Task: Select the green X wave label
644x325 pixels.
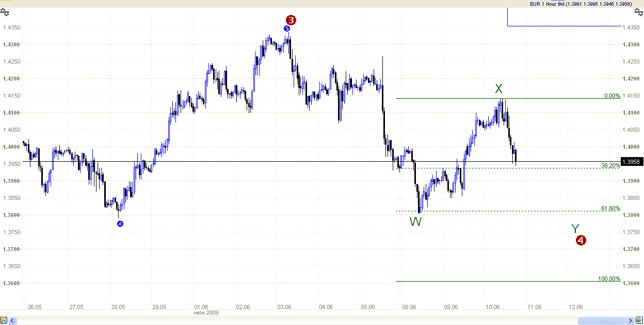Action: [x=498, y=88]
